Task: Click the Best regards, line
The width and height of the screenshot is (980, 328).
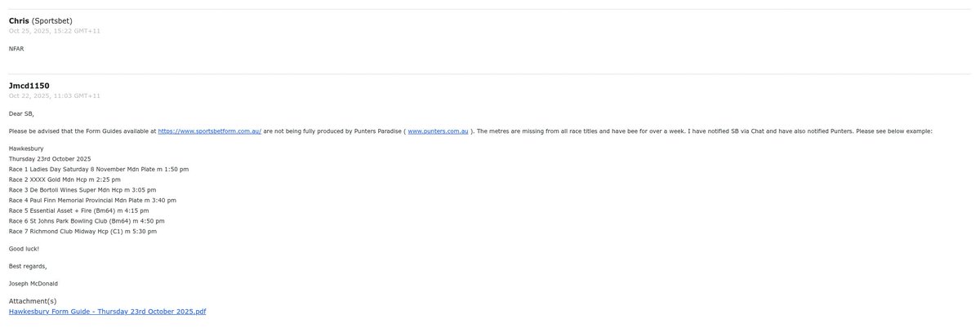Action: click(x=28, y=266)
